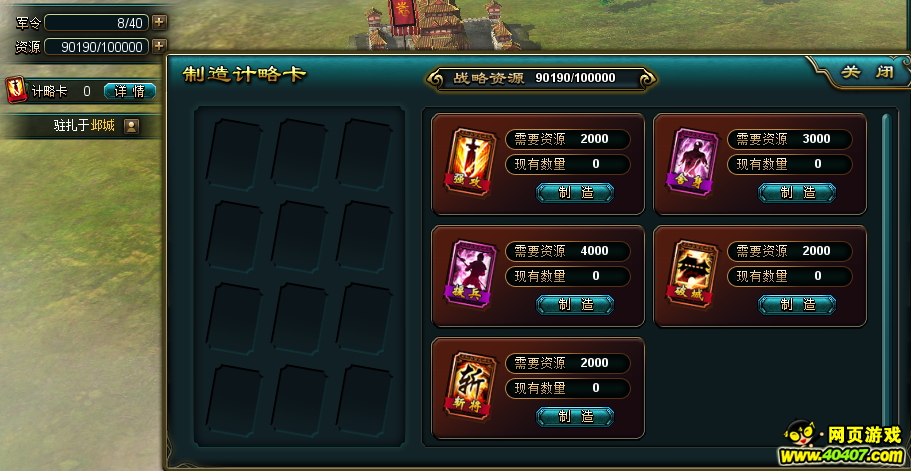Image resolution: width=911 pixels, height=471 pixels.
Task: Open 计略卡 details with 详情 button
Action: [x=130, y=91]
